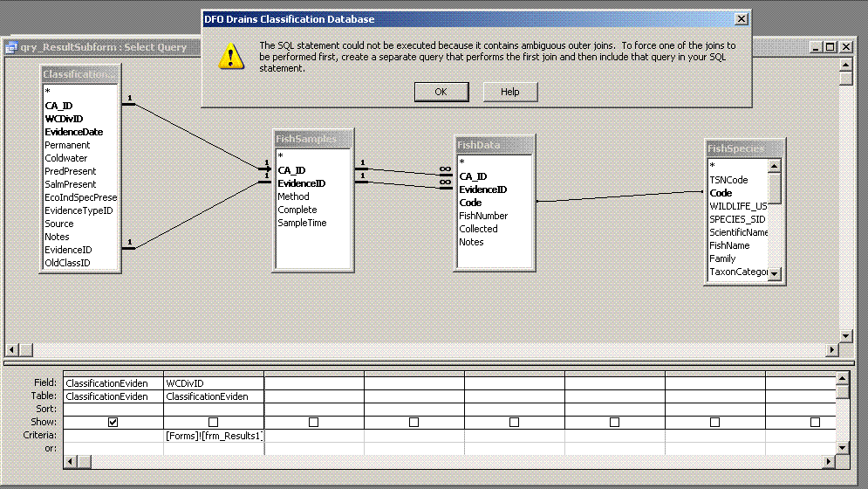Click Criteria cell with [Forms]![frm_Results1] expression

(214, 436)
